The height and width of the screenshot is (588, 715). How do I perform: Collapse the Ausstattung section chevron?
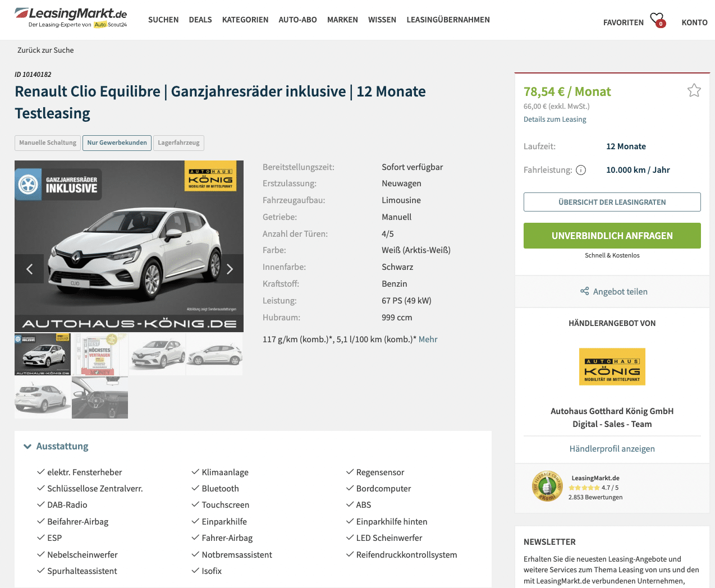[x=27, y=447]
